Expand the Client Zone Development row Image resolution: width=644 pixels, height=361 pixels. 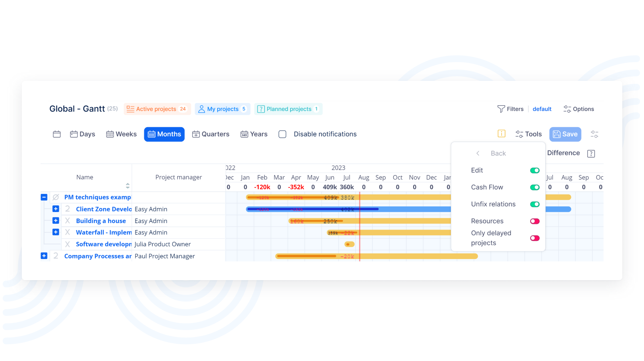click(x=56, y=209)
